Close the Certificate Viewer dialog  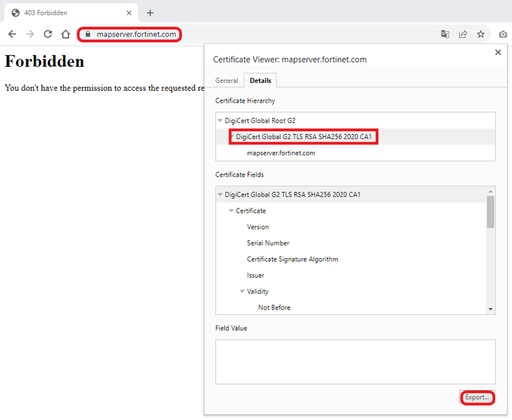pos(498,52)
